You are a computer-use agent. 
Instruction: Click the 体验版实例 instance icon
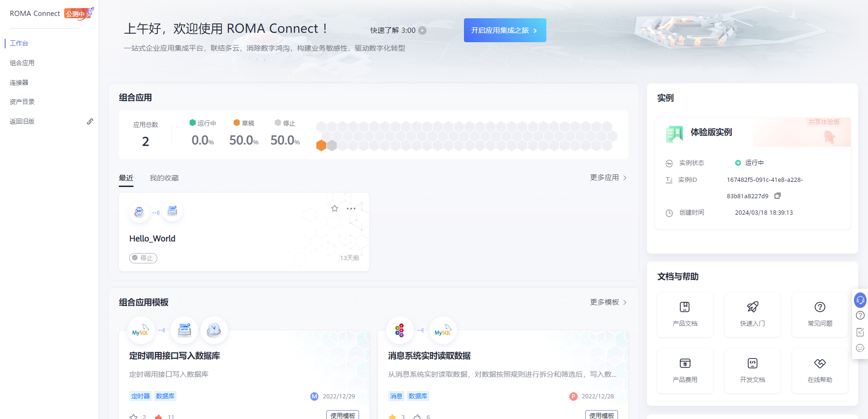pyautogui.click(x=674, y=134)
